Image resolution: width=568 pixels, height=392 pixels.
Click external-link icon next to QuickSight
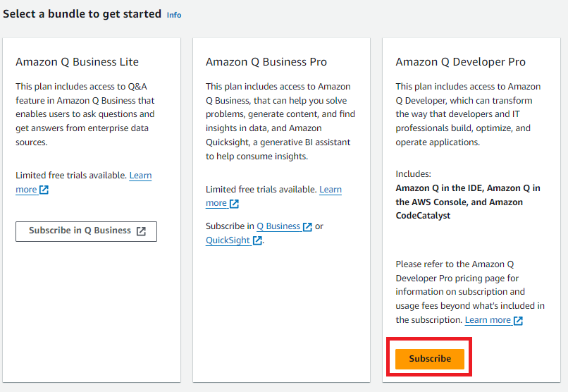[x=257, y=241]
